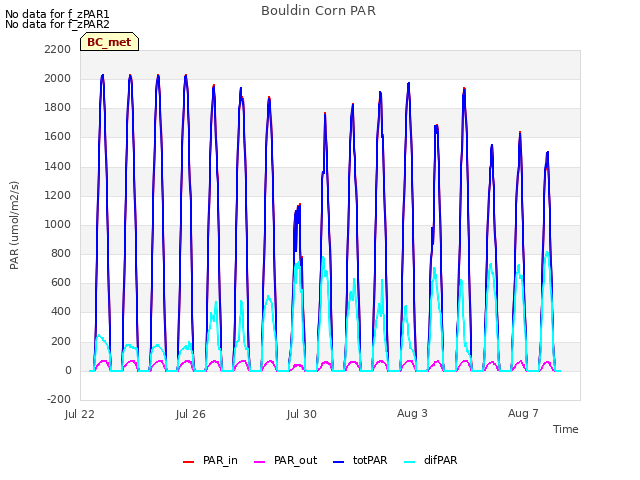
Task: Toggle the totPAR legend entry
Action: pyautogui.click(x=360, y=460)
